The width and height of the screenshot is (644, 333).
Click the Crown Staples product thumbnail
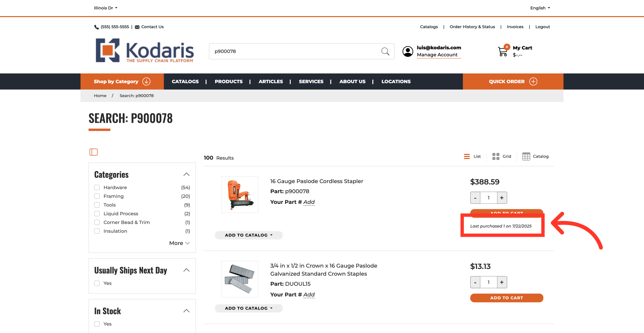240,279
